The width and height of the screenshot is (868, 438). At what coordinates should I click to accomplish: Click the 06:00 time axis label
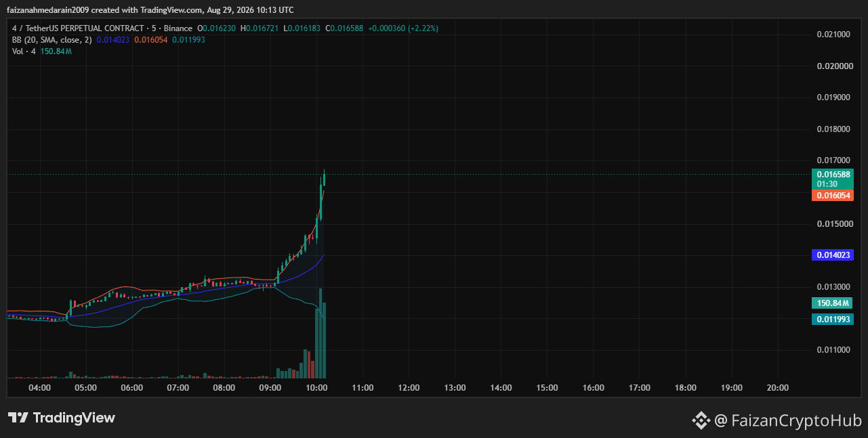[132, 388]
